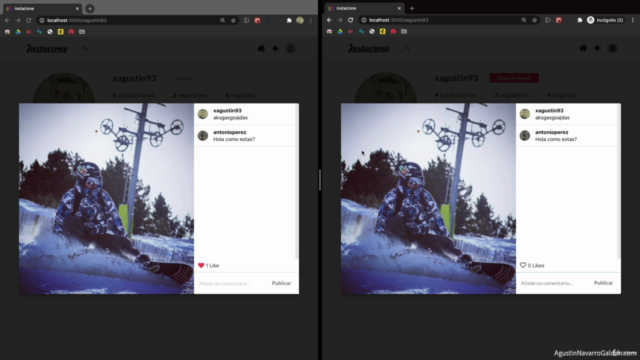The height and width of the screenshot is (360, 640).
Task: Close the Instaclone tab in right browser
Action: tap(399, 8)
